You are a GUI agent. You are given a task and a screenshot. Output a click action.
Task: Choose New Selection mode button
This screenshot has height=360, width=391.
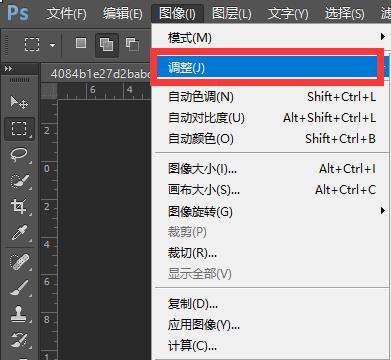point(81,43)
